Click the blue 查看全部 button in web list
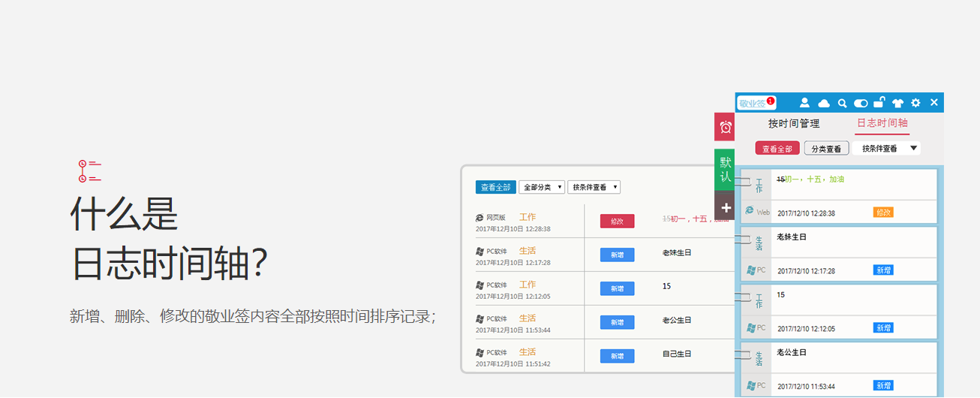This screenshot has height=398, width=980. 495,187
